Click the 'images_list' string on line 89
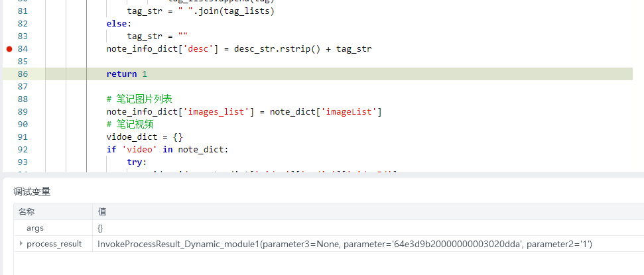Image resolution: width=644 pixels, height=275 pixels. [216, 111]
